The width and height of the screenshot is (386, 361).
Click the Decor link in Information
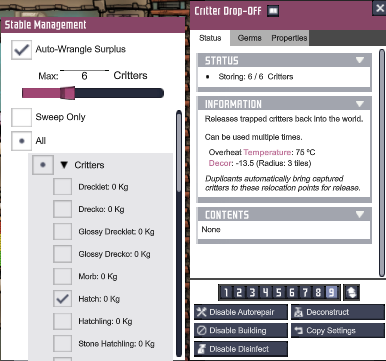tap(220, 163)
